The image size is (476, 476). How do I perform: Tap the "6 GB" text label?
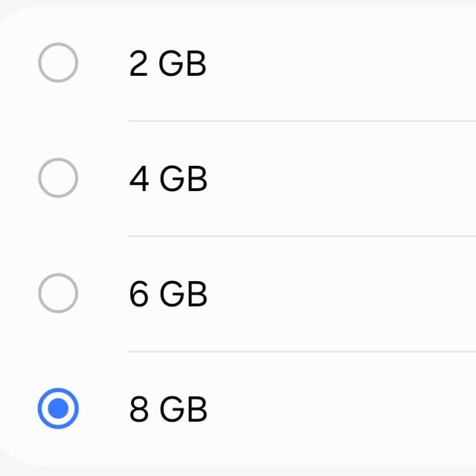(x=167, y=295)
